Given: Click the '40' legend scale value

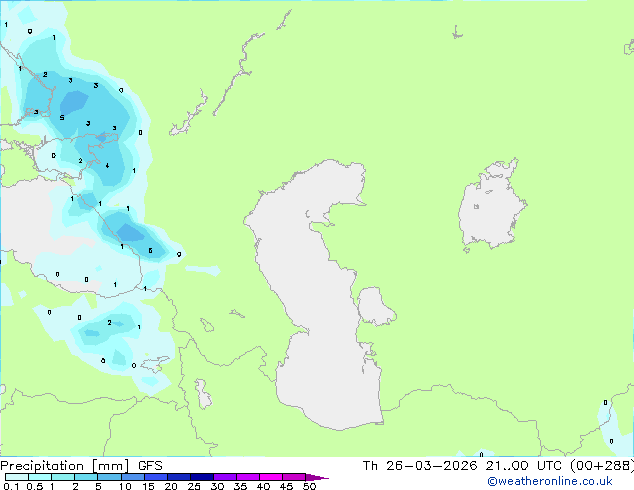Looking at the screenshot, I should click(x=263, y=486).
